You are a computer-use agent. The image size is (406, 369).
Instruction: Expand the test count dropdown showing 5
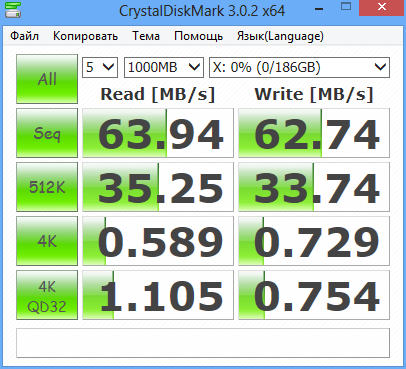100,68
